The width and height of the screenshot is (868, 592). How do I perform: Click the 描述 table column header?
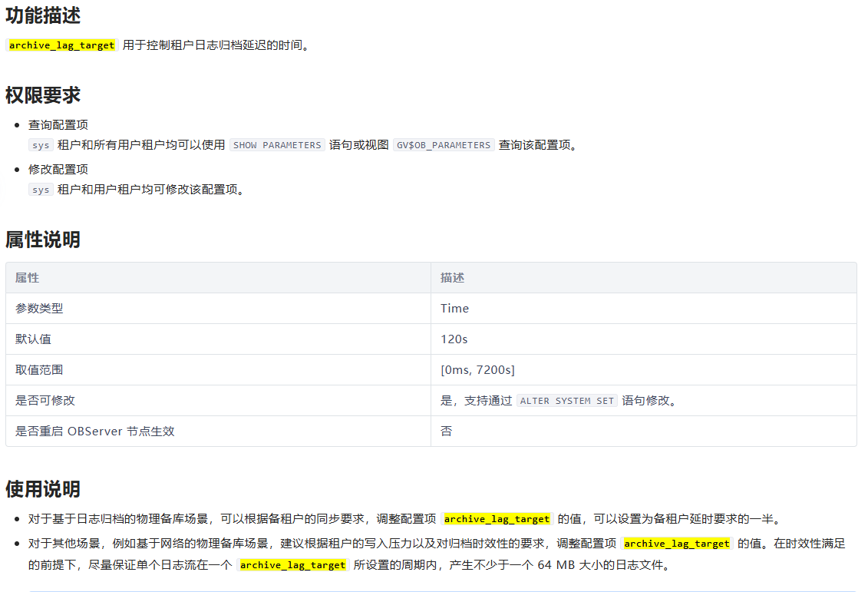coord(644,278)
